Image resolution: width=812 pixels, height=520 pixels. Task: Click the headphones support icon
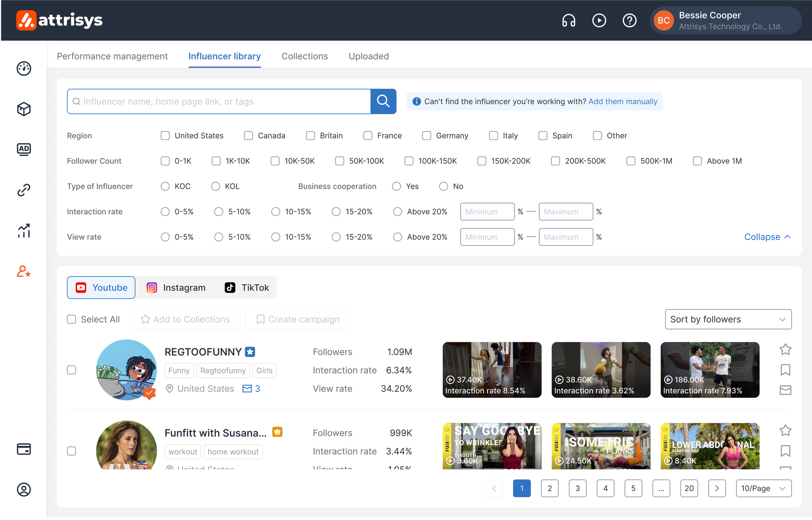click(x=568, y=21)
